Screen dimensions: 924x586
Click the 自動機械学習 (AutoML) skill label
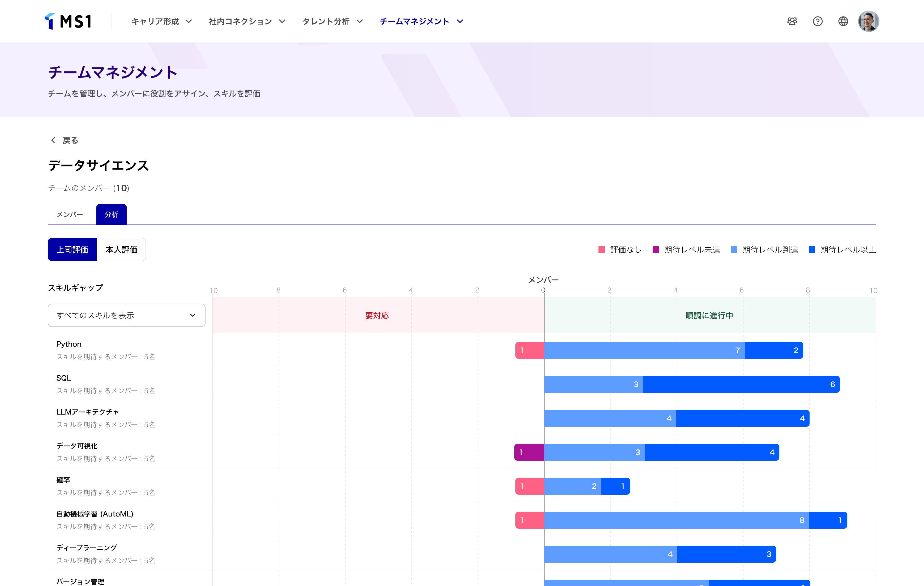pos(95,514)
